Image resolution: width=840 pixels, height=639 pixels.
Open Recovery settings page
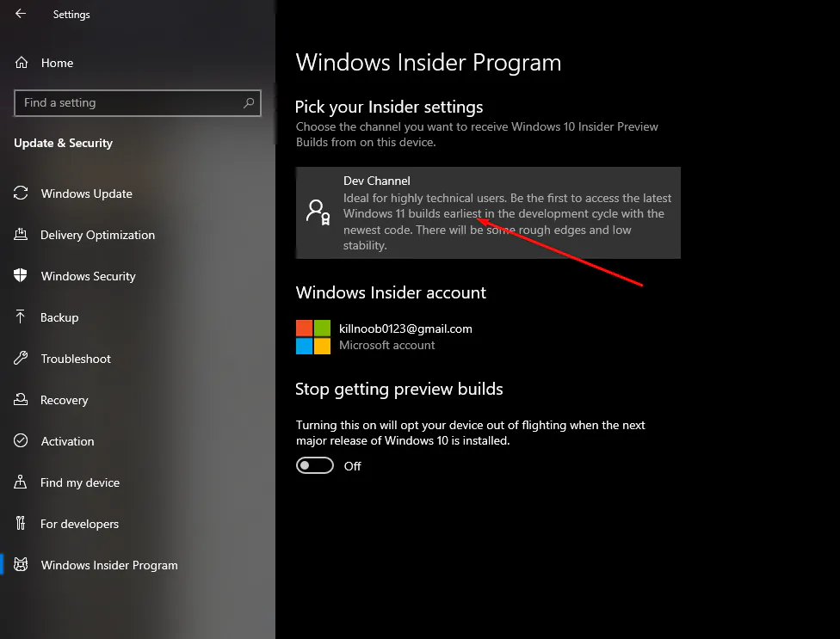coord(65,400)
